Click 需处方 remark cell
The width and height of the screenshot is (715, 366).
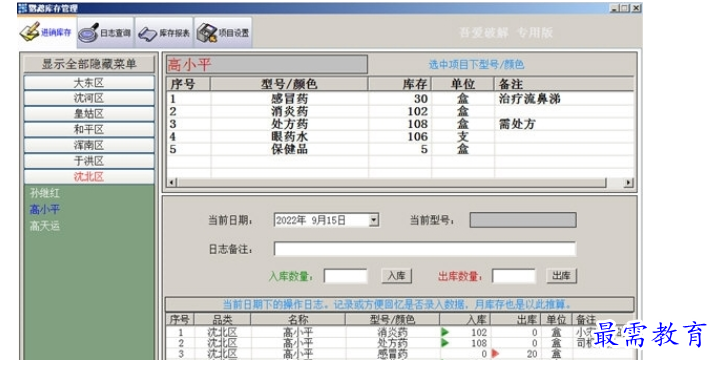point(517,124)
